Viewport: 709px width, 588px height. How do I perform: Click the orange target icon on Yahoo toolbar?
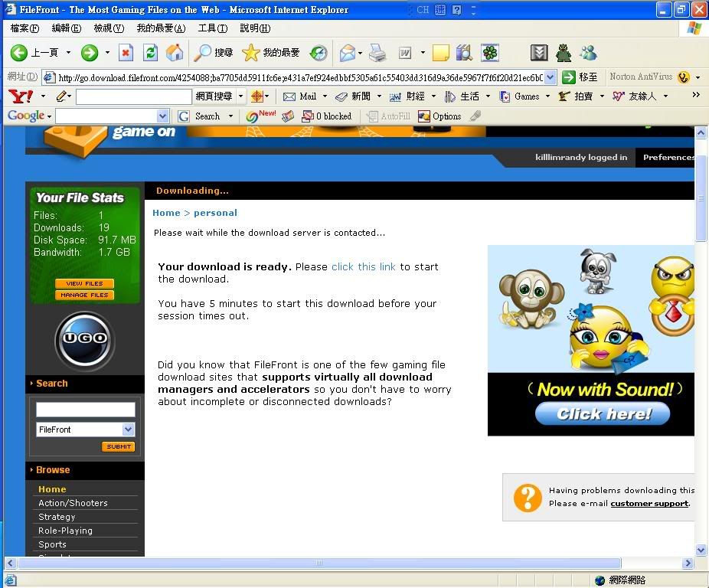(x=256, y=96)
